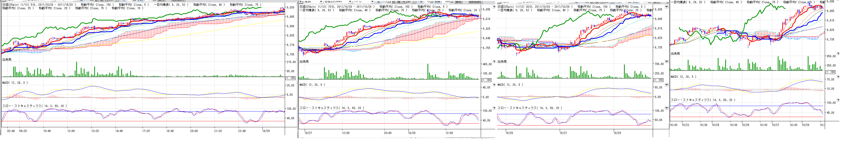Click the price panel arrow atop the 15-minute chart

(x=494, y=6)
